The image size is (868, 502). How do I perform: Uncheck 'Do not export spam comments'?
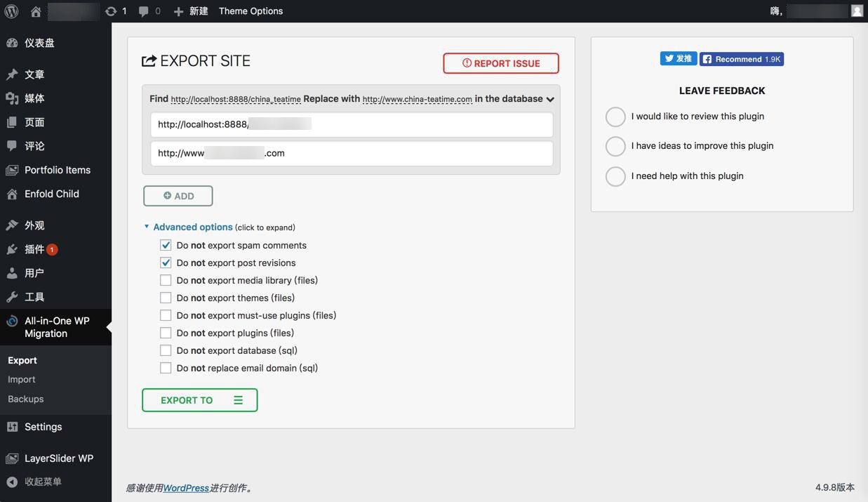pos(166,245)
